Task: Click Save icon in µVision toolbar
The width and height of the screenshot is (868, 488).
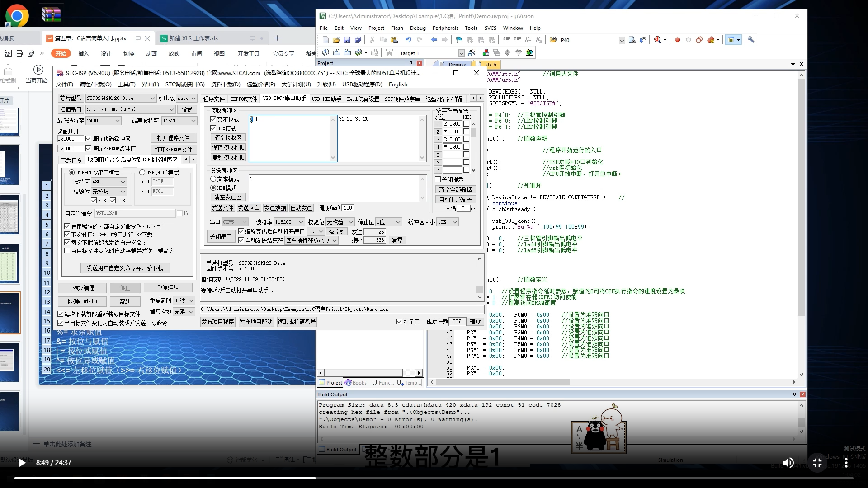Action: point(347,40)
